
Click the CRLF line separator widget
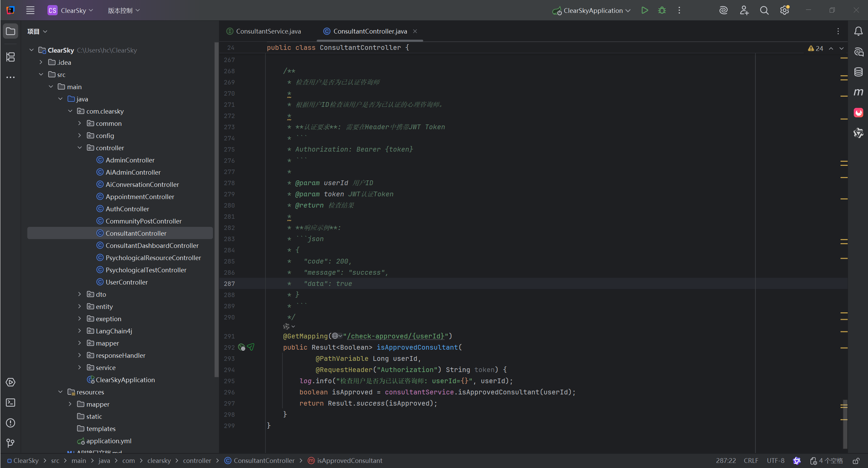751,461
